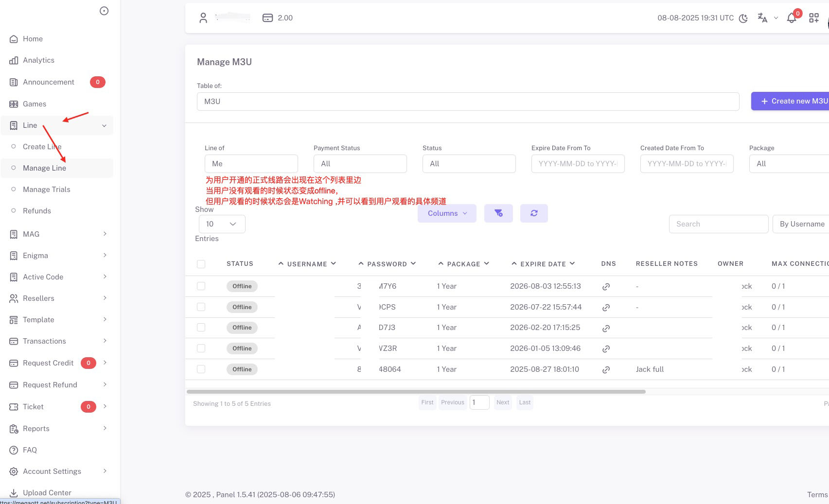Sort by Username column header

307,264
